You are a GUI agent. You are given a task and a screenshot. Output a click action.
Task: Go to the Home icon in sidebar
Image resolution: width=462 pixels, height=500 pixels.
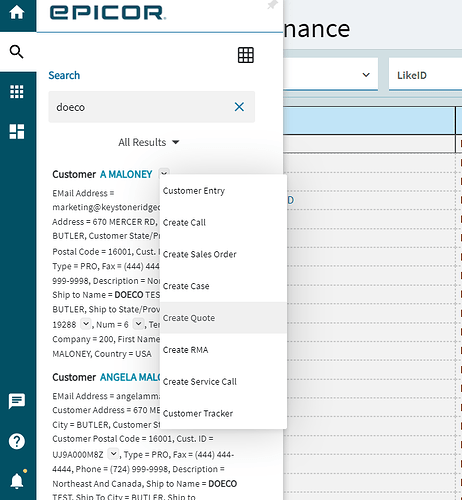click(17, 13)
